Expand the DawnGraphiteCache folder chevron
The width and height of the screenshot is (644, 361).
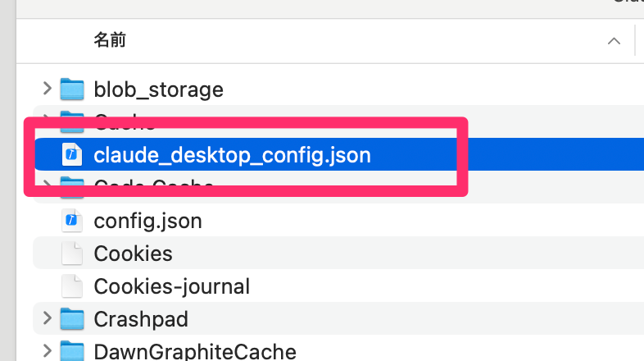coord(48,350)
